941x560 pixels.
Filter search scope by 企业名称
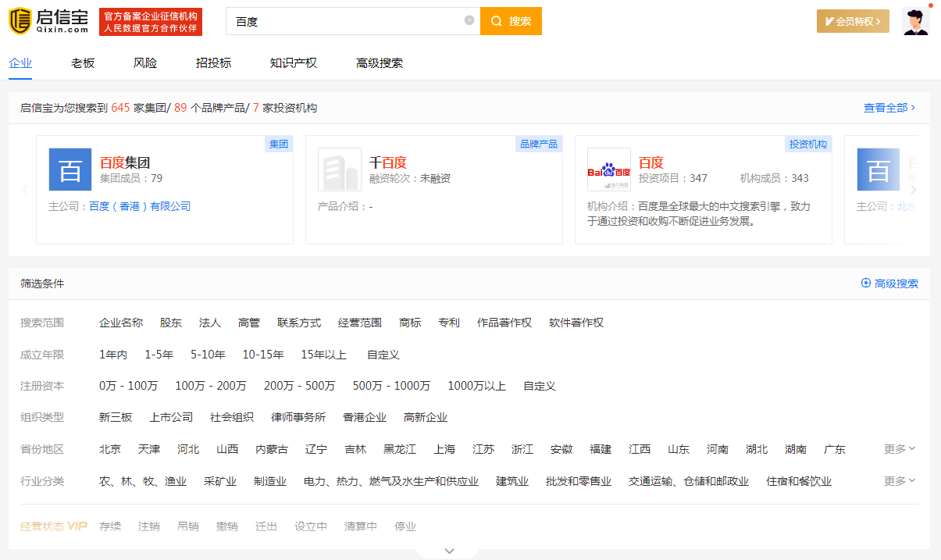pos(121,323)
